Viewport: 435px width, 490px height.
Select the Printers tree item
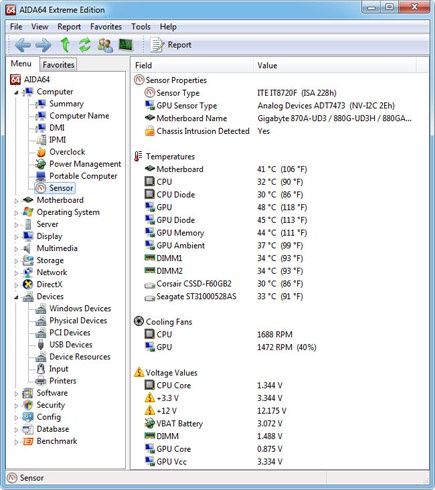[63, 381]
